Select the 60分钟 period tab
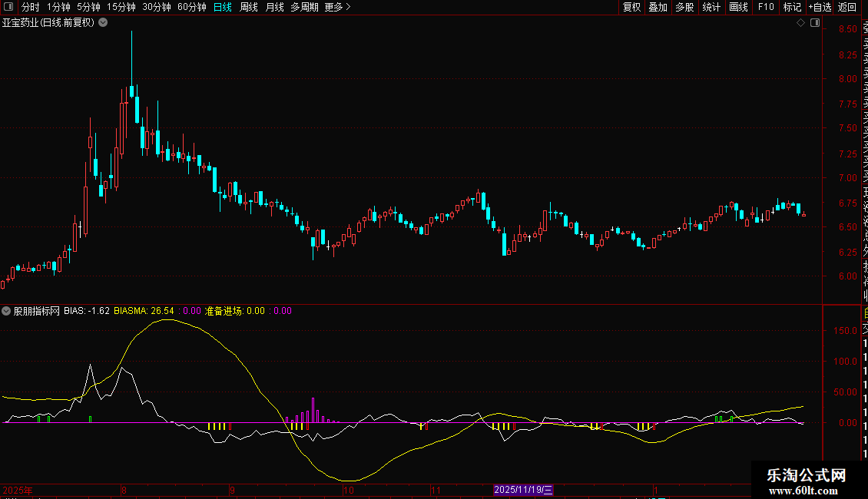Image resolution: width=868 pixels, height=499 pixels. pos(192,7)
